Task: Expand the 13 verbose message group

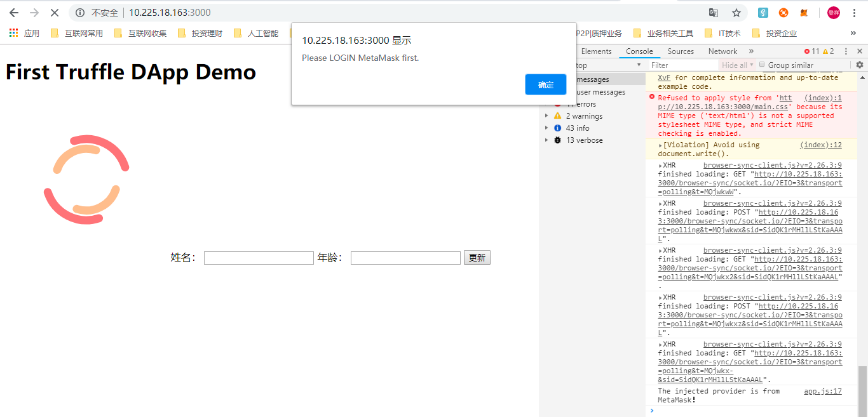Action: (547, 140)
